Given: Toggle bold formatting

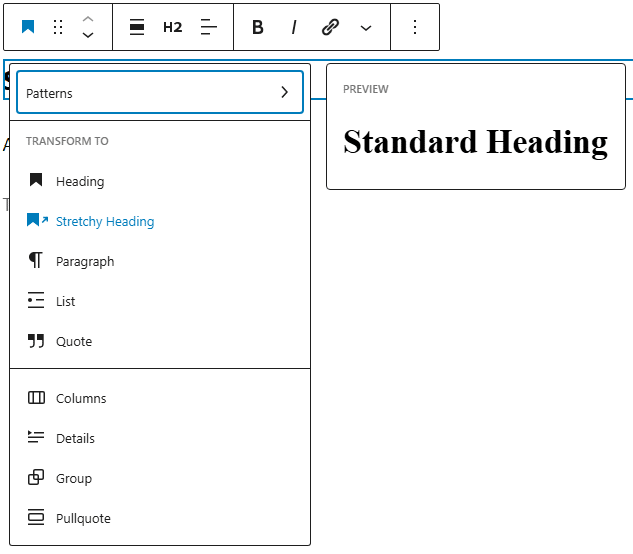Looking at the screenshot, I should (258, 27).
